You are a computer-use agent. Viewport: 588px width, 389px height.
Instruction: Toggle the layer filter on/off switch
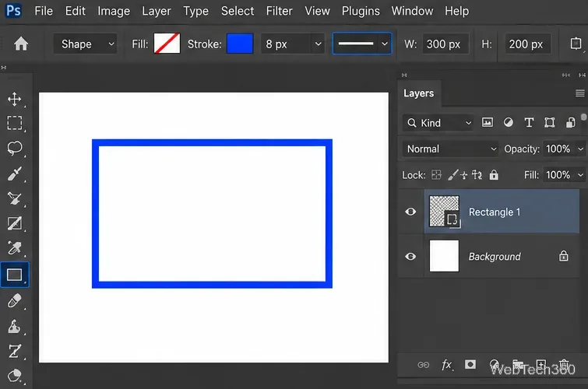click(583, 117)
